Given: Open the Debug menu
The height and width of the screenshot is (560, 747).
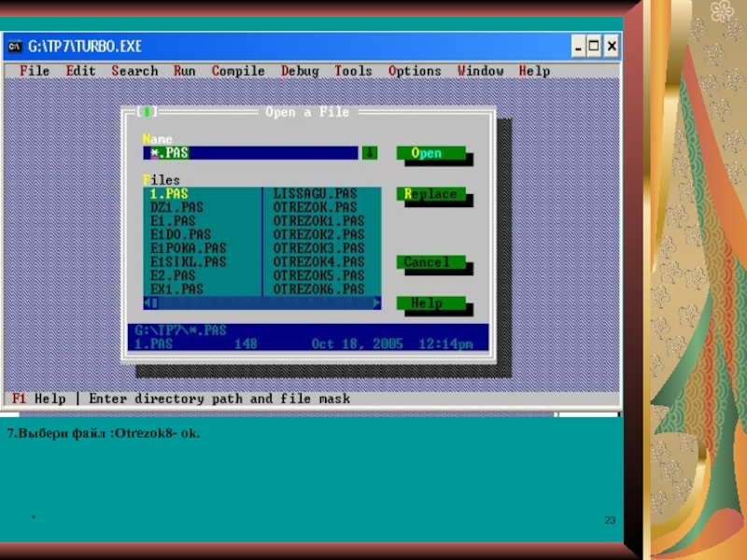Looking at the screenshot, I should tap(300, 71).
